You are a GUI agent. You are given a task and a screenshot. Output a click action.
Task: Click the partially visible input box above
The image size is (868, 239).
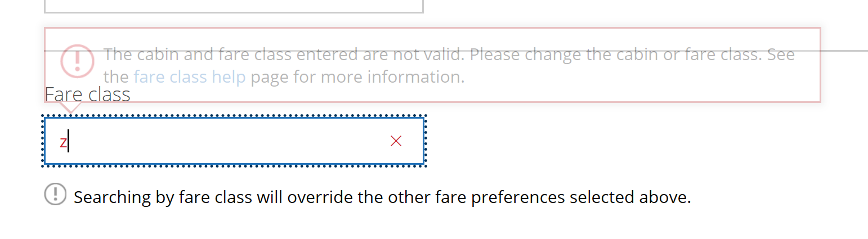click(233, 6)
